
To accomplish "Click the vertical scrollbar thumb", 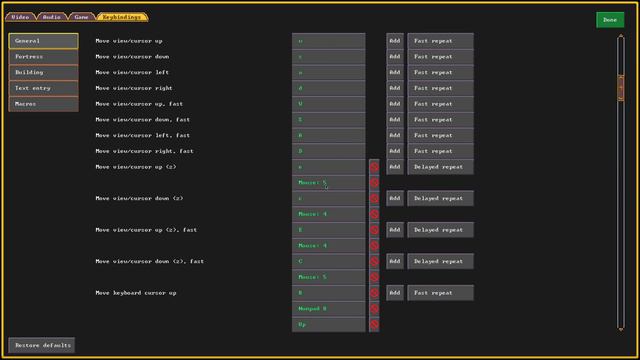I will coord(621,88).
